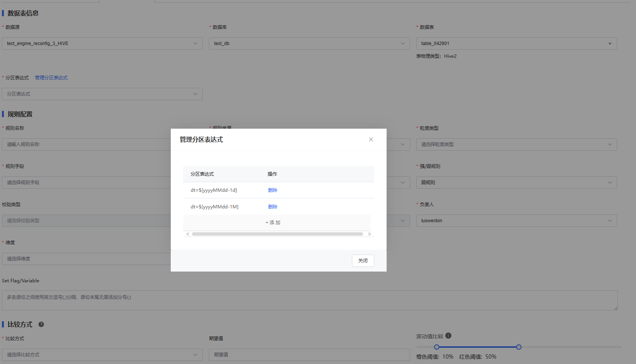
Task: Click the 期望值 input field
Action: point(310,355)
